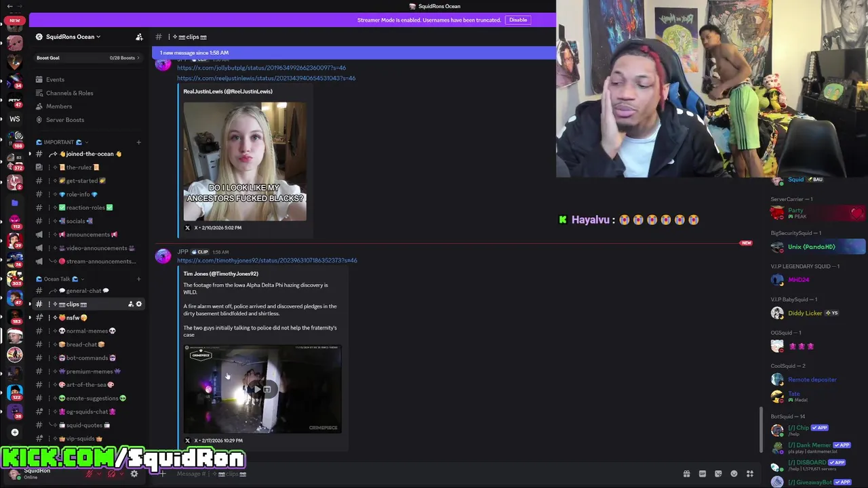
Task: Toggle microphone mute
Action: 89,474
